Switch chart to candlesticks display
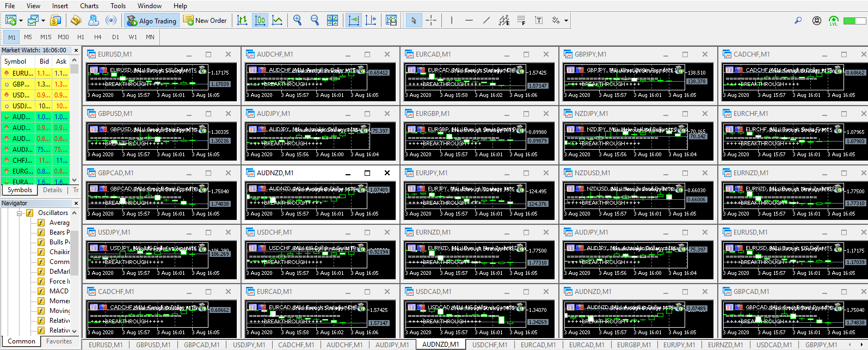868x350 pixels. point(260,21)
